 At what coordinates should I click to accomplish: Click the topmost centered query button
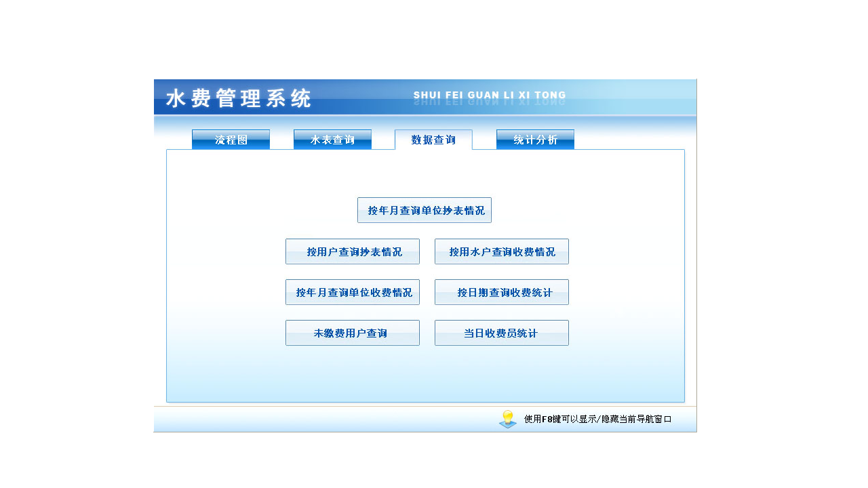425,210
